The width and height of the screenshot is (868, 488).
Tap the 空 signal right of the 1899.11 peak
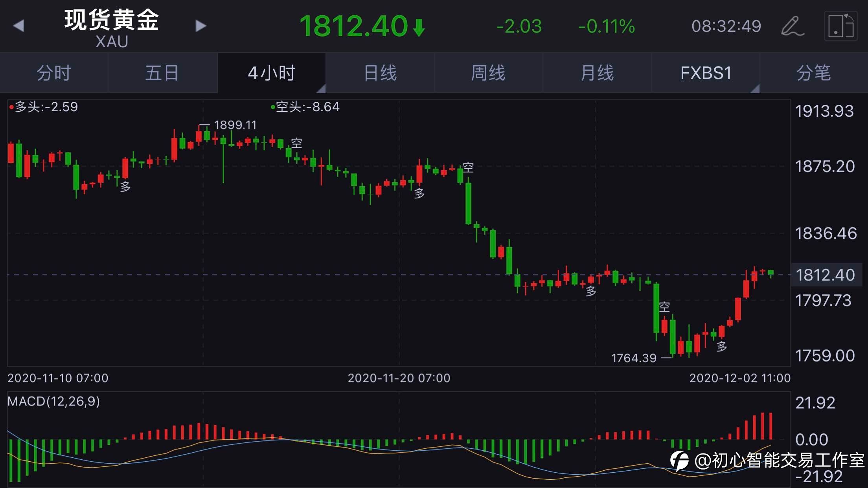[296, 143]
